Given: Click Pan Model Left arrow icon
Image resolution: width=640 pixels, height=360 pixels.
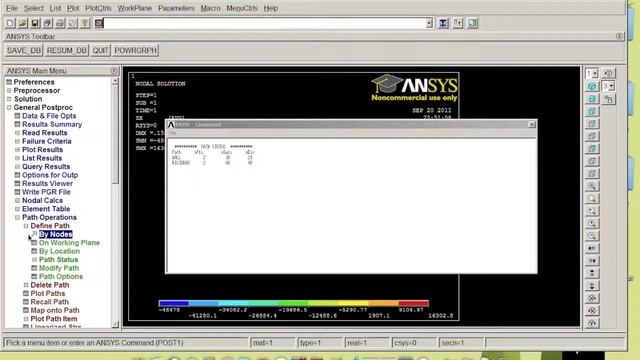Looking at the screenshot, I should pos(592,248).
